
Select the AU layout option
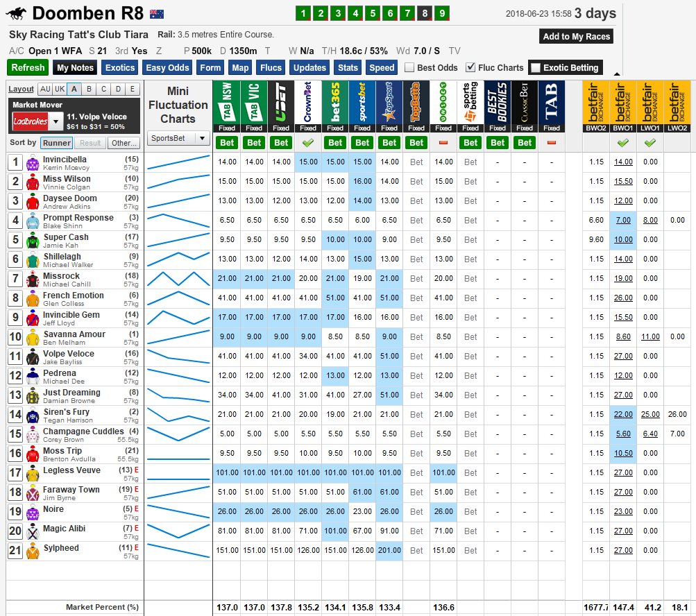45,89
